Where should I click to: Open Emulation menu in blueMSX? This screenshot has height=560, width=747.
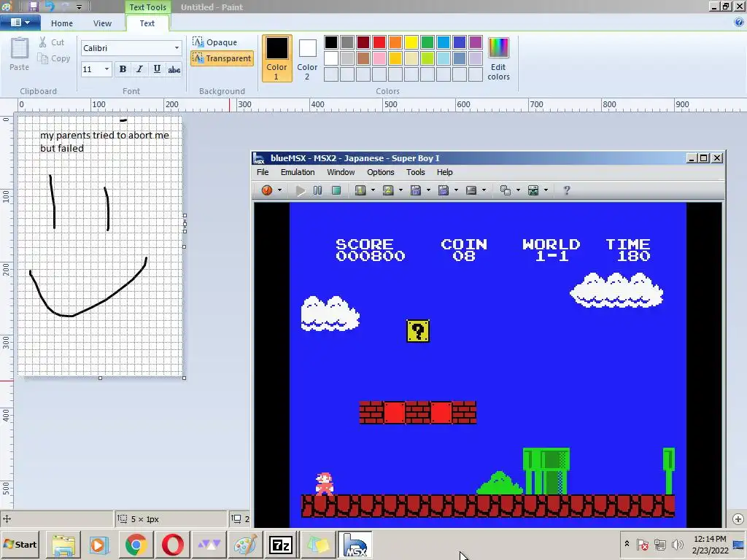[298, 172]
